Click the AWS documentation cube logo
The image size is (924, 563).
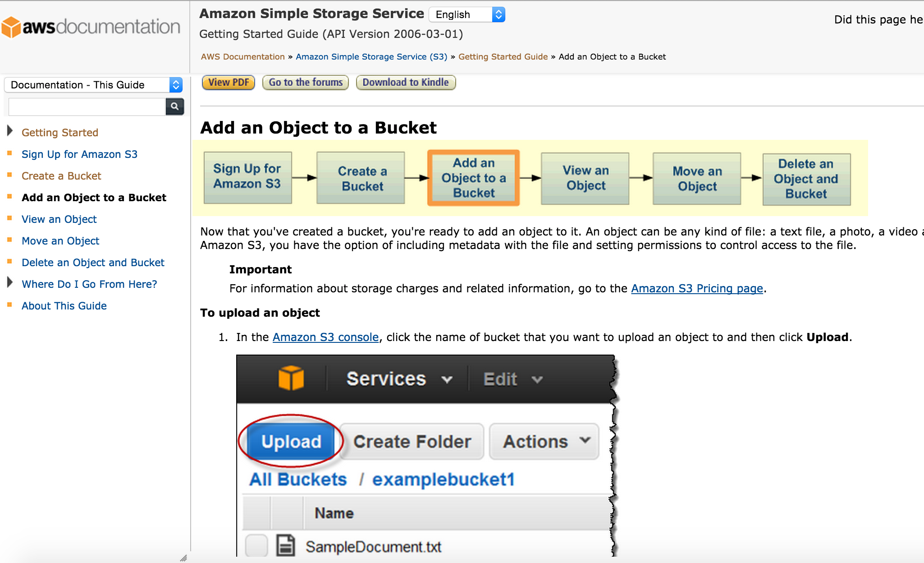pos(11,27)
